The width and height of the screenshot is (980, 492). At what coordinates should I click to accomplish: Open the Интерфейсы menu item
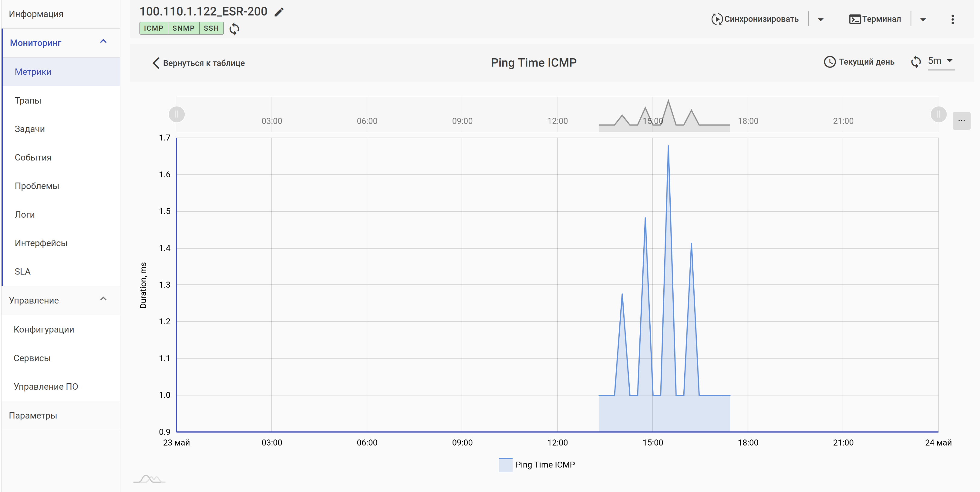pos(41,243)
